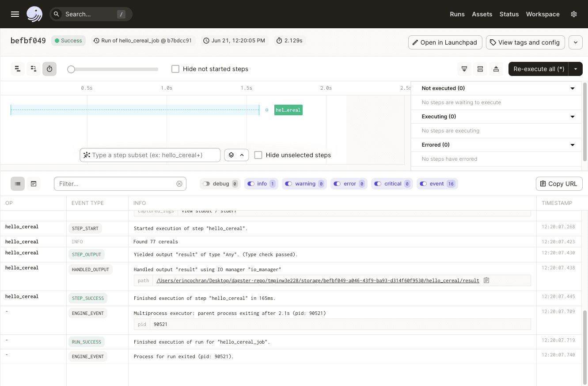Viewport: 588px width, 386px height.
Task: Clear the log filter field
Action: 179,184
